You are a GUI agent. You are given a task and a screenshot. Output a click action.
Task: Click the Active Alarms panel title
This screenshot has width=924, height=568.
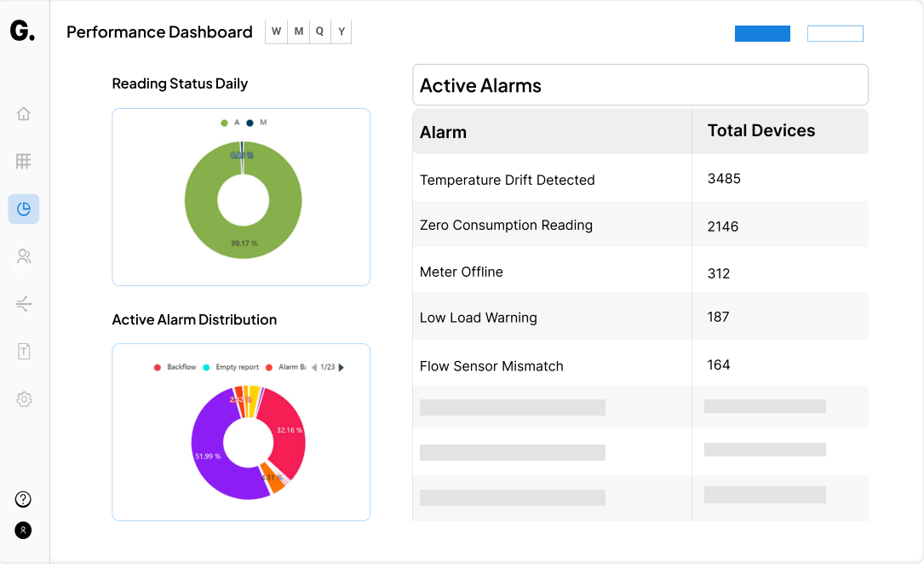coord(480,86)
